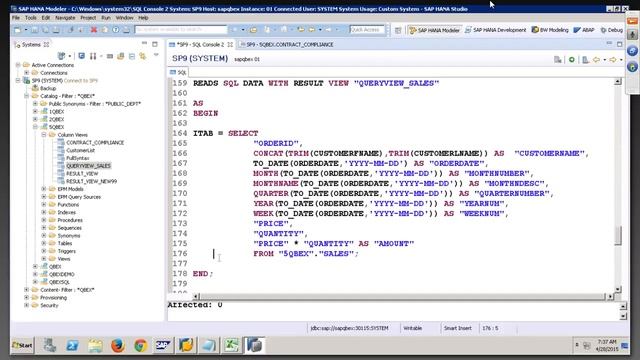This screenshot has width=640, height=360.
Task: Click the green Execute icon in SQL editor
Action: [x=571, y=60]
